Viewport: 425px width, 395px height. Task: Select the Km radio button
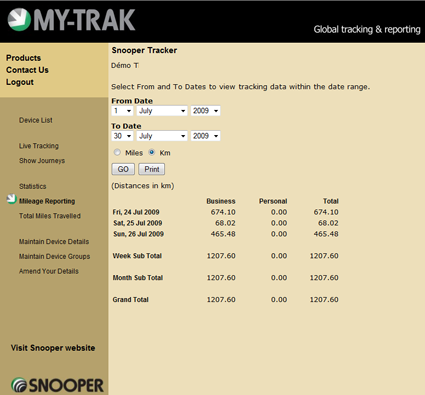(x=152, y=152)
